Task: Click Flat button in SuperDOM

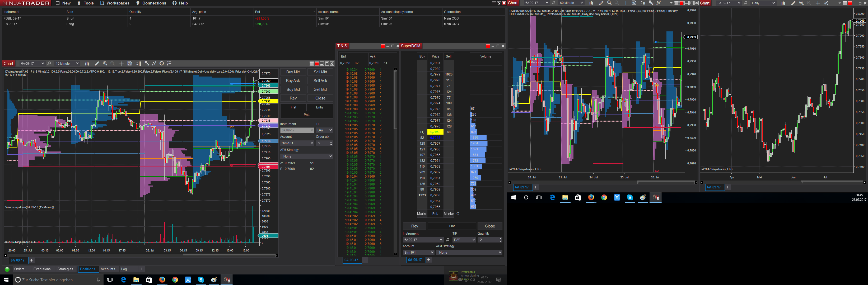Action: (452, 226)
